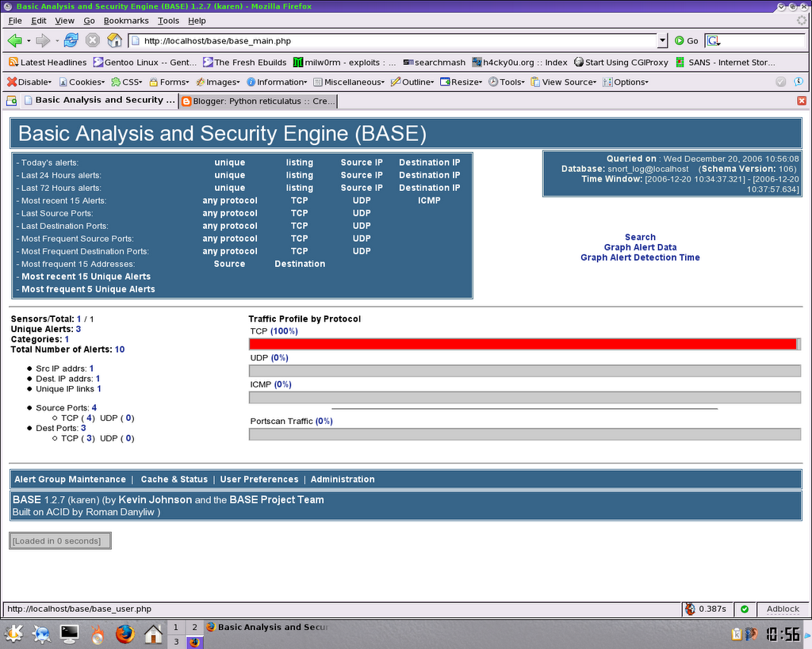Screen dimensions: 812x649
Task: Expand the Options developer toolbar menu
Action: pos(626,82)
